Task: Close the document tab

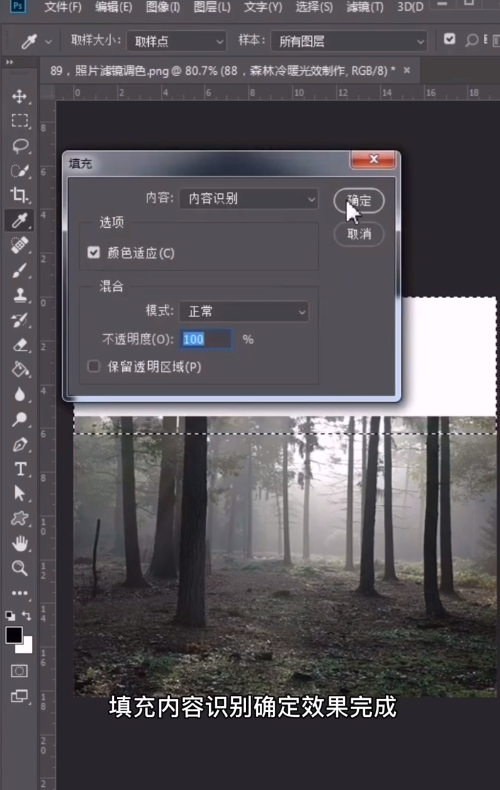Action: point(407,70)
